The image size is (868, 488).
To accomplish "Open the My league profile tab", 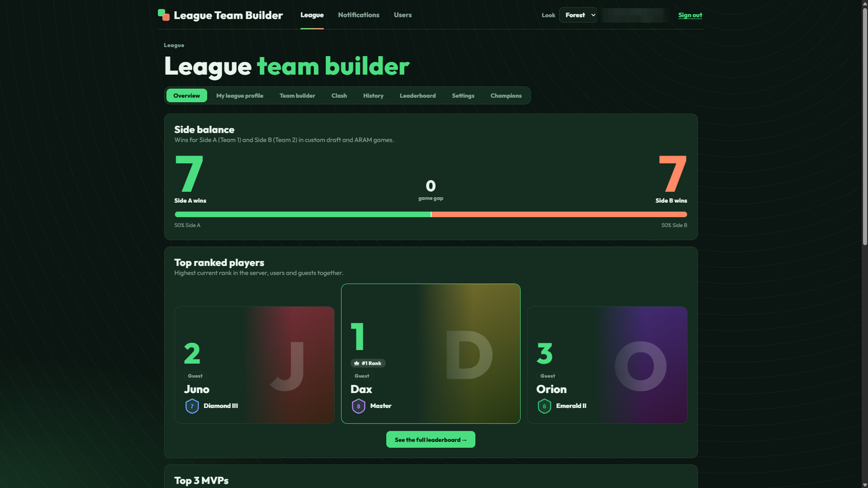I will [239, 95].
